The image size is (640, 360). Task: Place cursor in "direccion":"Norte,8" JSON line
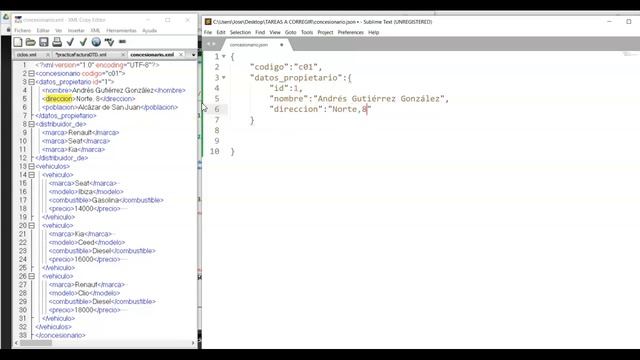pos(320,109)
